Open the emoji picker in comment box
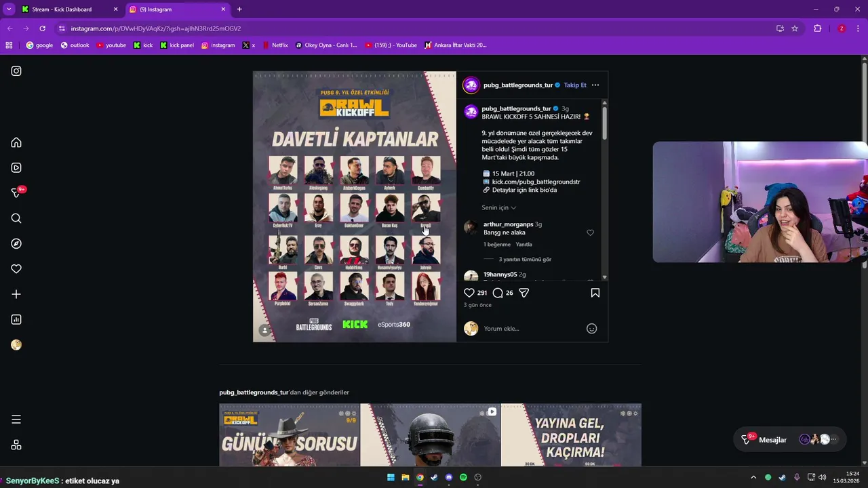Viewport: 868px width, 488px height. click(591, 329)
